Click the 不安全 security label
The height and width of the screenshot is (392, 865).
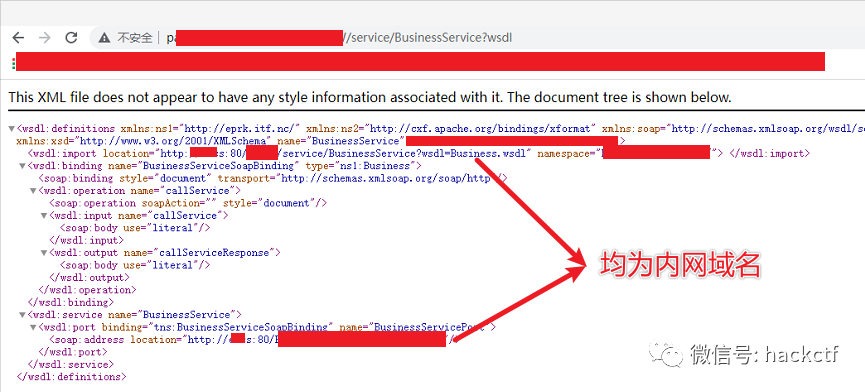coord(135,37)
